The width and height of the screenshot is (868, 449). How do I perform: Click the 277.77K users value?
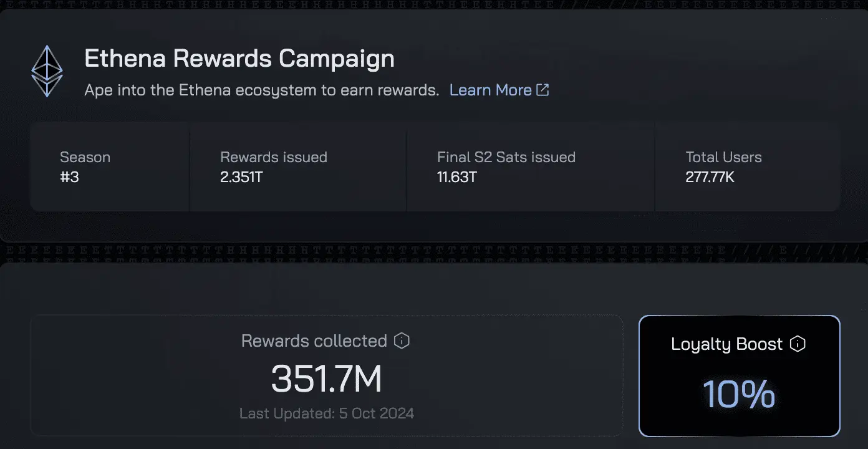tap(710, 177)
